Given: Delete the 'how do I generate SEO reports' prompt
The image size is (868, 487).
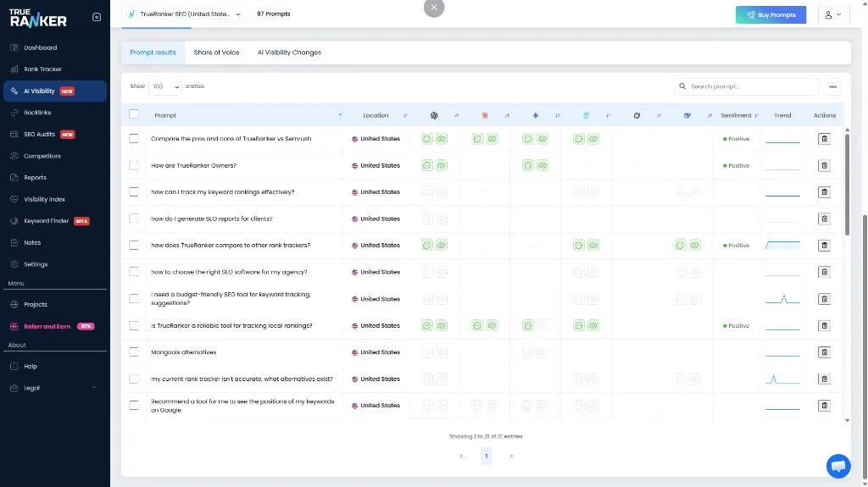Looking at the screenshot, I should pyautogui.click(x=824, y=219).
